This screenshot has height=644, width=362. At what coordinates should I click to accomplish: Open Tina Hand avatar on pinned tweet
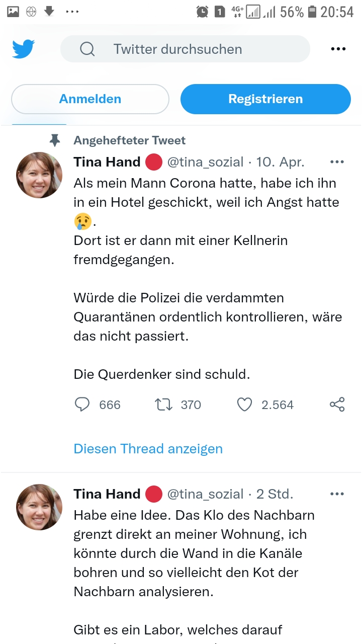(39, 175)
